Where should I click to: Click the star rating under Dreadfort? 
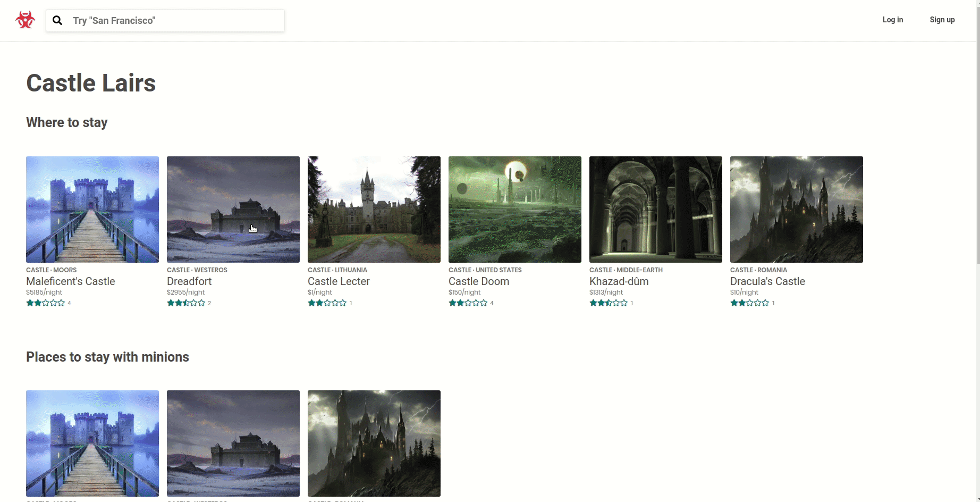186,303
